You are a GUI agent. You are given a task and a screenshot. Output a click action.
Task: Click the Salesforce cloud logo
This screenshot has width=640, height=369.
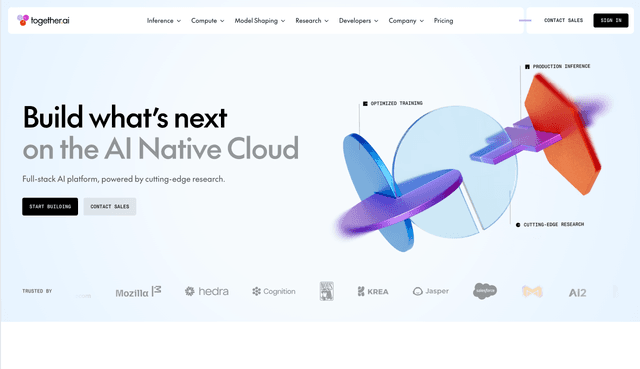click(x=485, y=291)
